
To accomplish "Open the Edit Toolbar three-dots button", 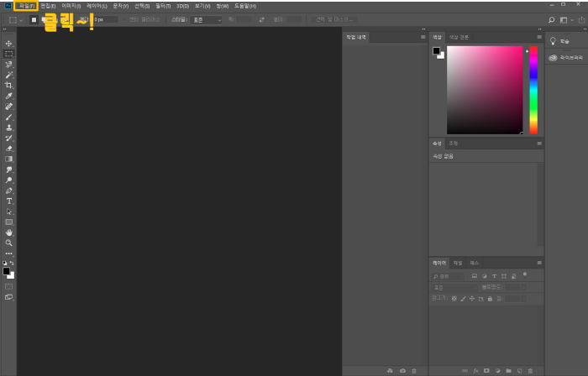I will (8, 253).
